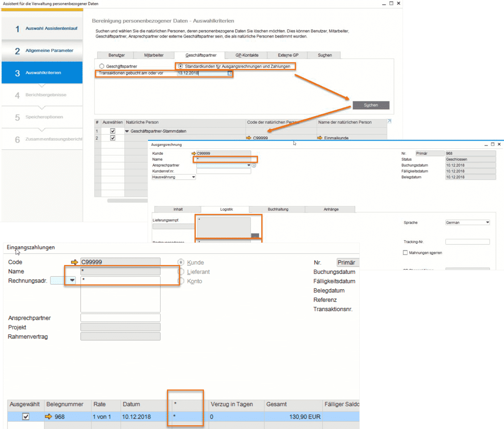Click the Rahmenvertrag field
This screenshot has height=429, width=504.
[120, 336]
